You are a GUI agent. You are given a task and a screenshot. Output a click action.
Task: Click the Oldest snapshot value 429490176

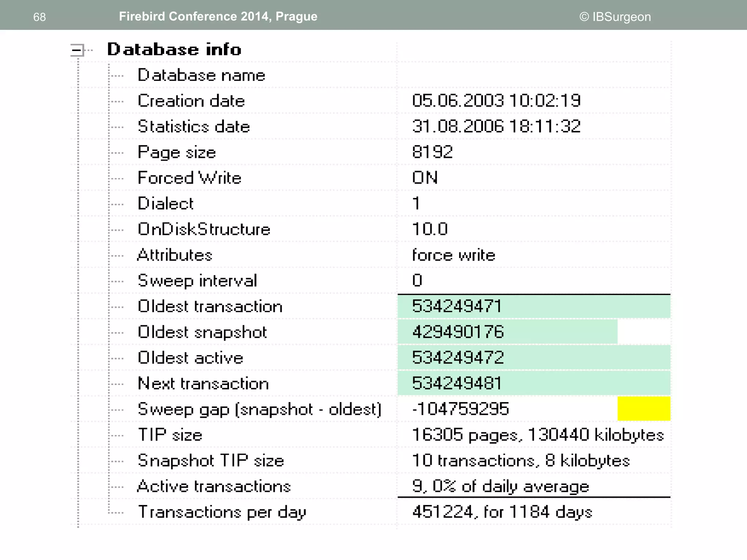458,332
